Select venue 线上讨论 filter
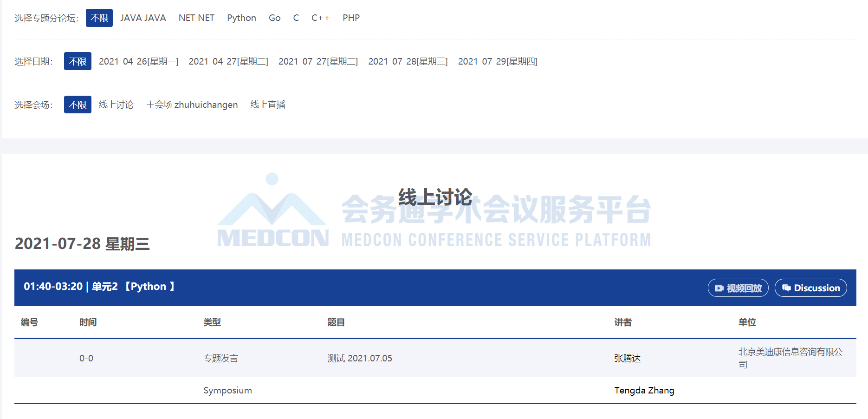 point(116,105)
